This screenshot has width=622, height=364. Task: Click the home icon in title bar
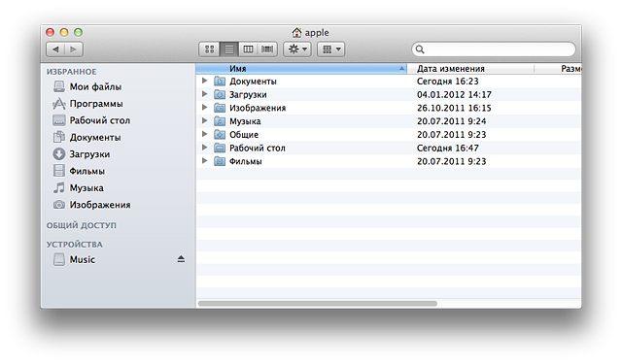coord(296,32)
